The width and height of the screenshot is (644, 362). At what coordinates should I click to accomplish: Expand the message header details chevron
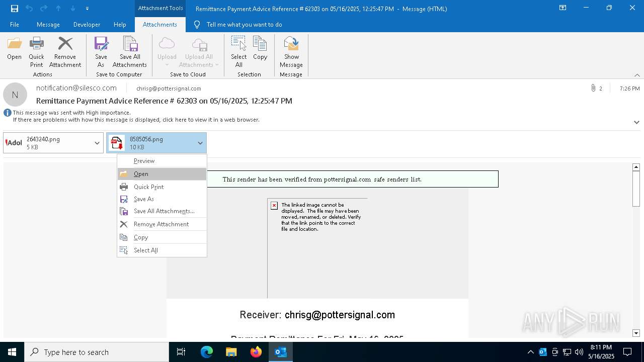pyautogui.click(x=636, y=122)
